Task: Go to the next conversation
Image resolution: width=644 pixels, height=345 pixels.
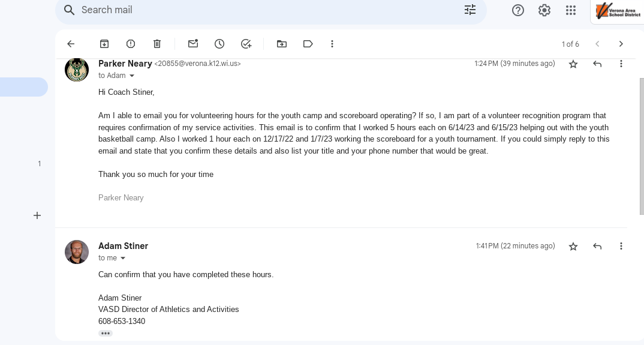Action: pos(621,44)
